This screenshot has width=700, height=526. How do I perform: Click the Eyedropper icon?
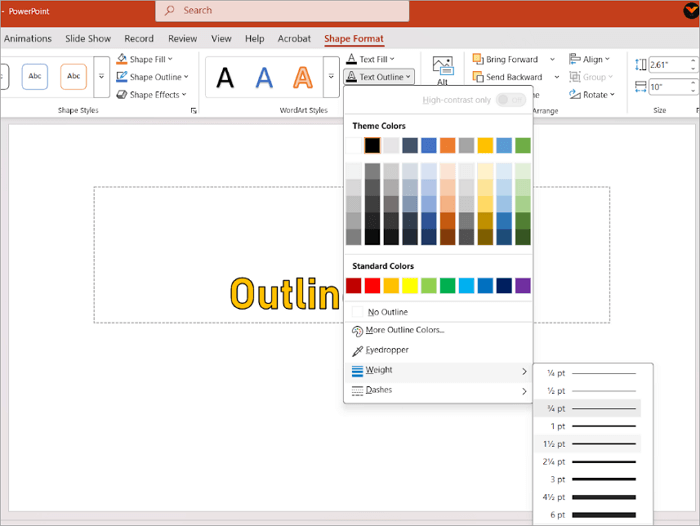[x=357, y=351]
